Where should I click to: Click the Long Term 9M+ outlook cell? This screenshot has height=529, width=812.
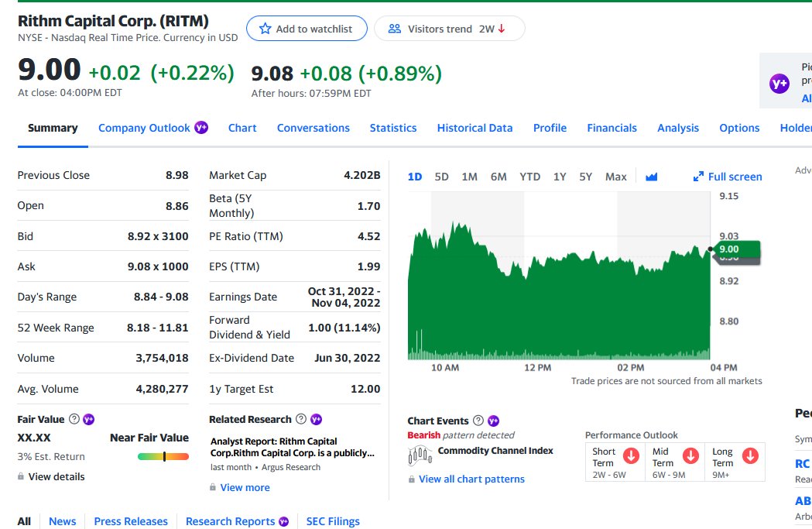point(735,462)
